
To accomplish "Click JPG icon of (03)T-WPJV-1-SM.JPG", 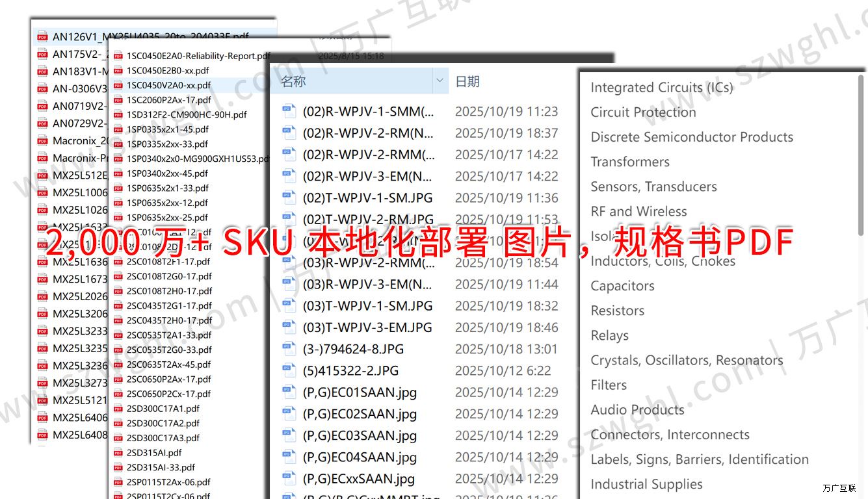I will coord(289,306).
